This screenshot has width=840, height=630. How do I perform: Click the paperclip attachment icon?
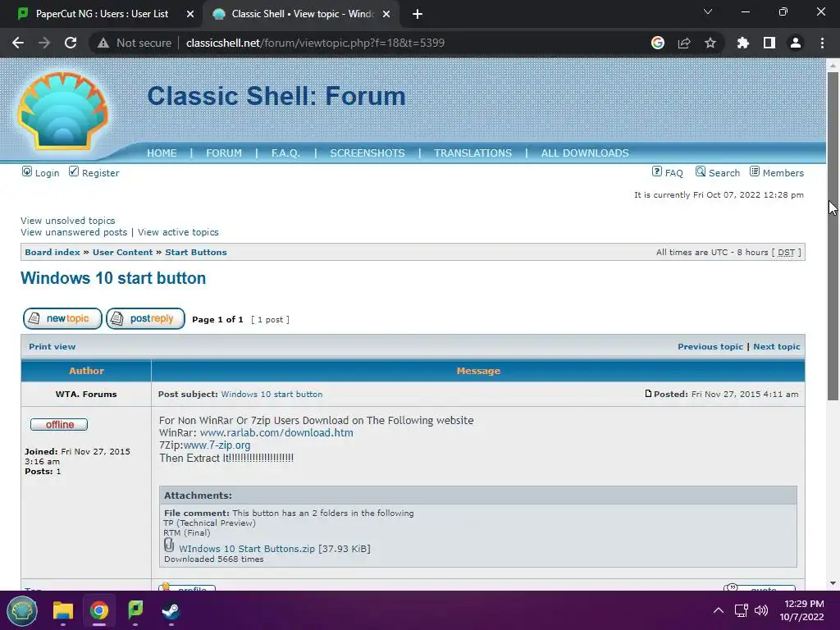click(169, 546)
